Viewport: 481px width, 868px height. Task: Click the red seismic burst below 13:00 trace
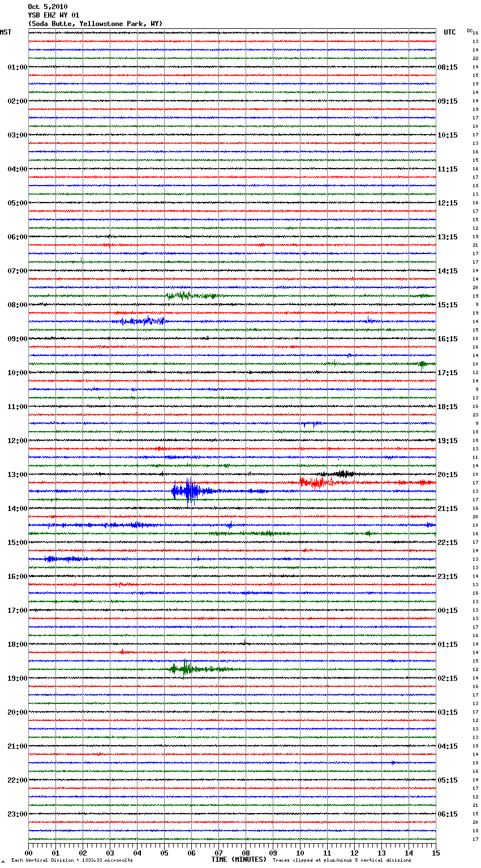coord(317,483)
